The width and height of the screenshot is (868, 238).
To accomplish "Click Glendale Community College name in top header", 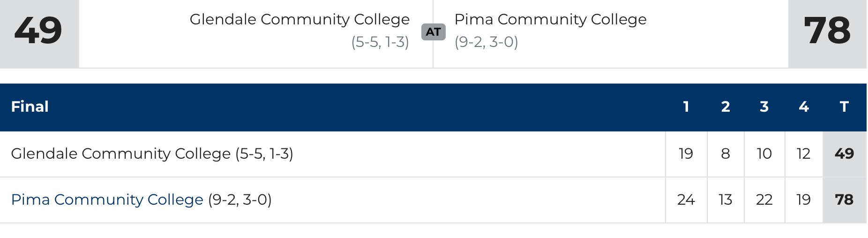I will [299, 19].
